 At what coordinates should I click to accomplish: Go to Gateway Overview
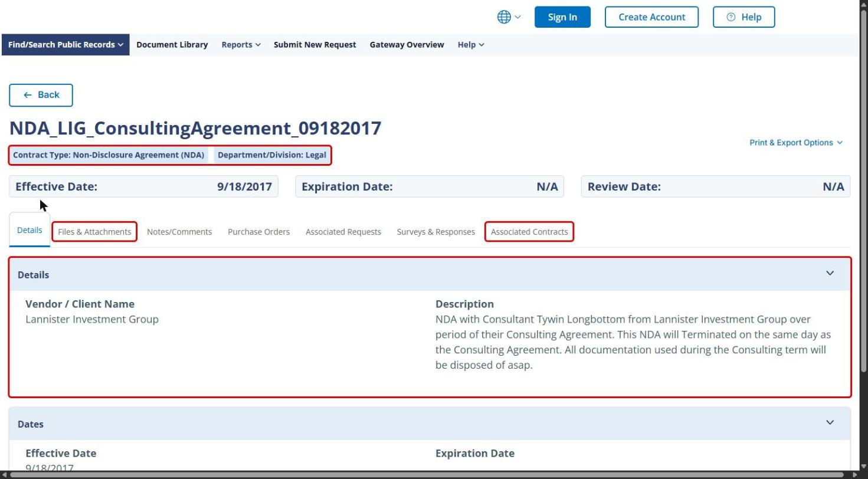(407, 45)
